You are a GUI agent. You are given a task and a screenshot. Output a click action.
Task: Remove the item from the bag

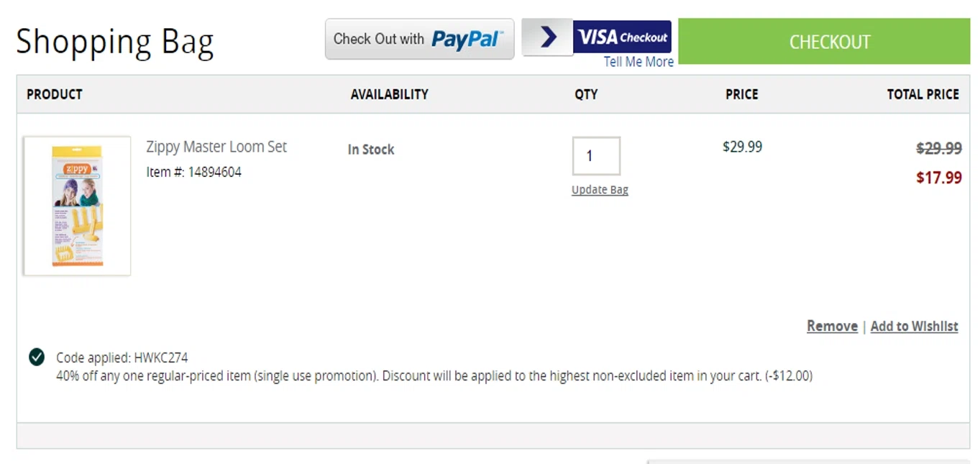(832, 326)
